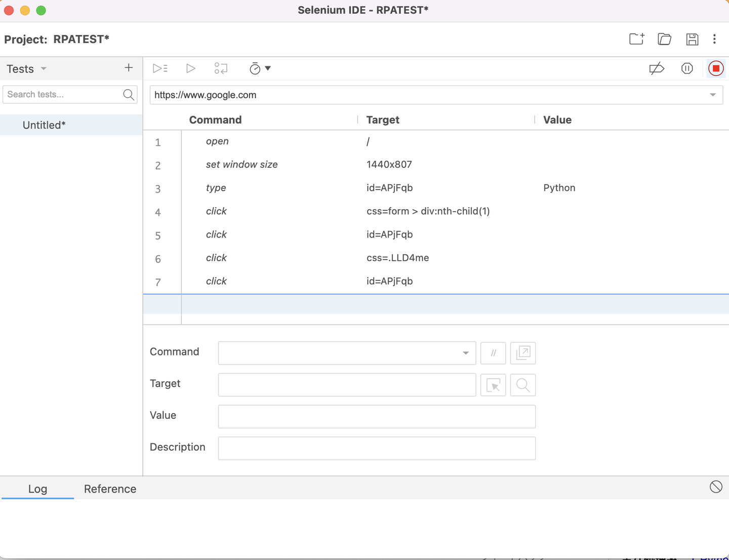Open the Command field dropdown
Viewport: 729px width, 560px height.
pyautogui.click(x=465, y=353)
